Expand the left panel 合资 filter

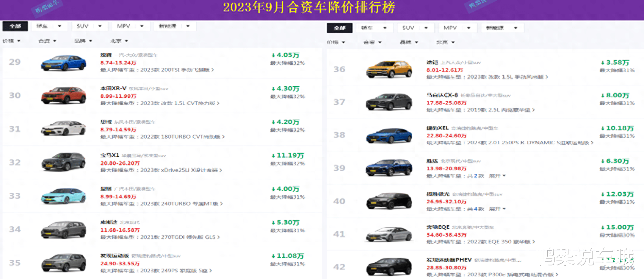(x=47, y=41)
